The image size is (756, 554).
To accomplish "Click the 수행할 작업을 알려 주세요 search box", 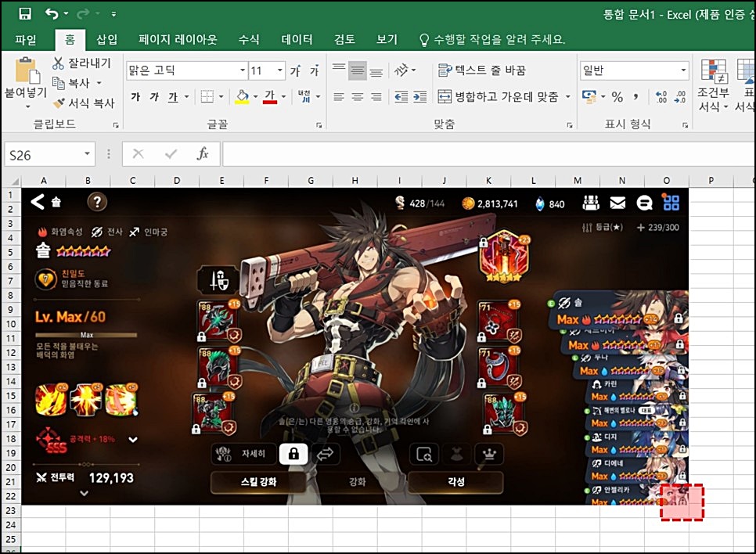I will (491, 40).
